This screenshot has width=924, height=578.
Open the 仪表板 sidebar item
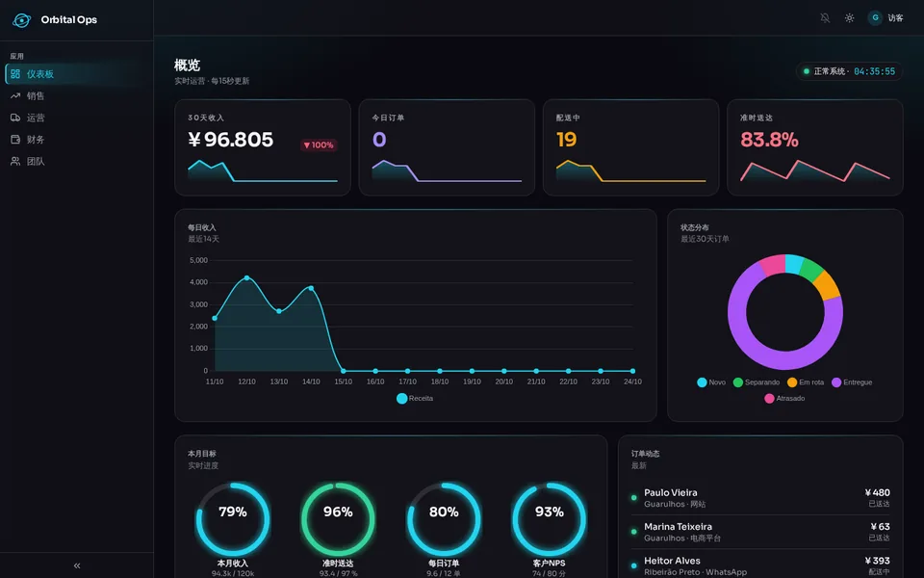(x=77, y=74)
